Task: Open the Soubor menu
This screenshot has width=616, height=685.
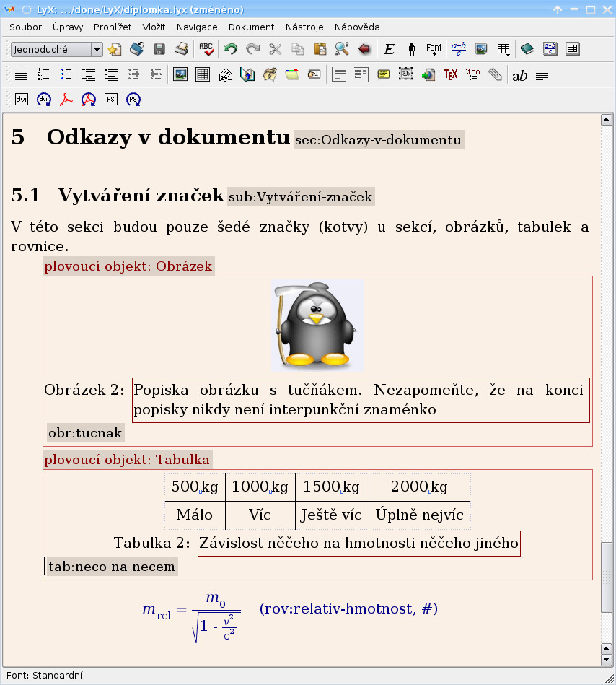Action: (26, 27)
